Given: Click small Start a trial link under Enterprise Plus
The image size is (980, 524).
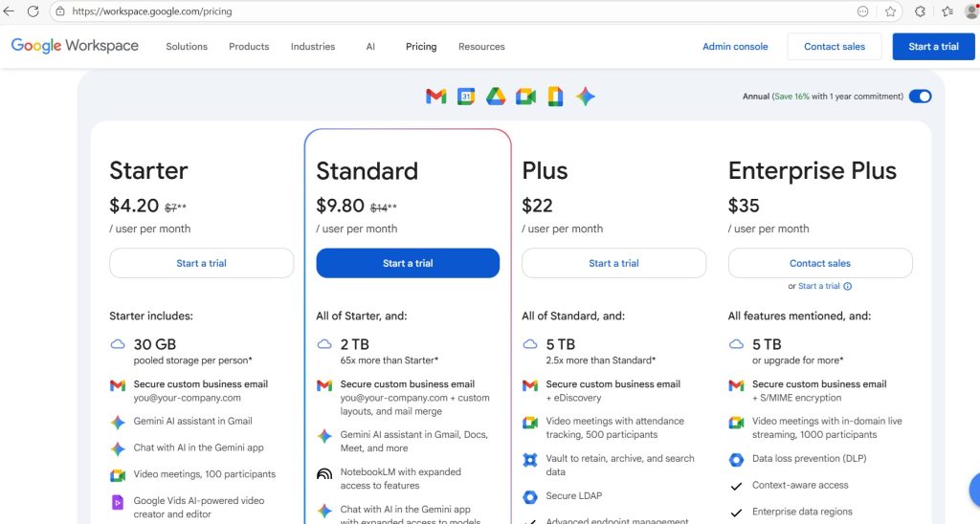Looking at the screenshot, I should click(x=819, y=286).
